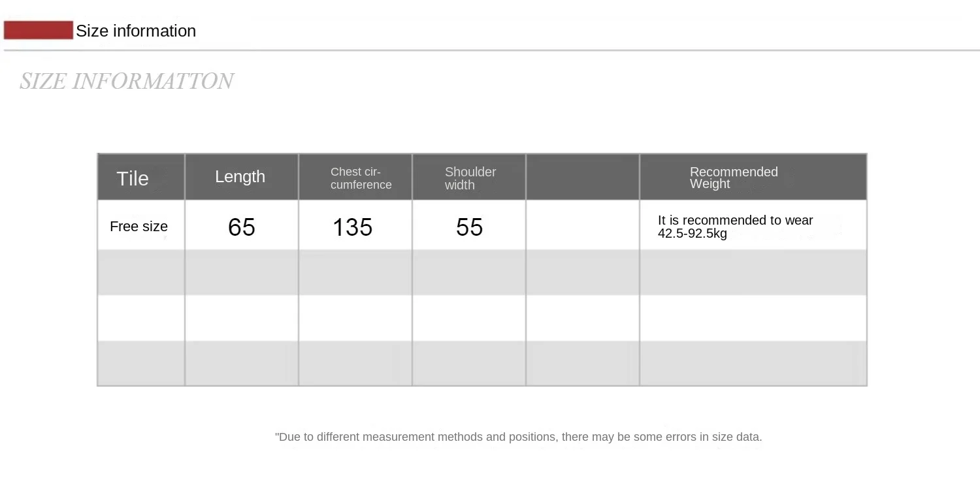Click the first gray empty row under Free size
This screenshot has width=980, height=495.
[482, 272]
